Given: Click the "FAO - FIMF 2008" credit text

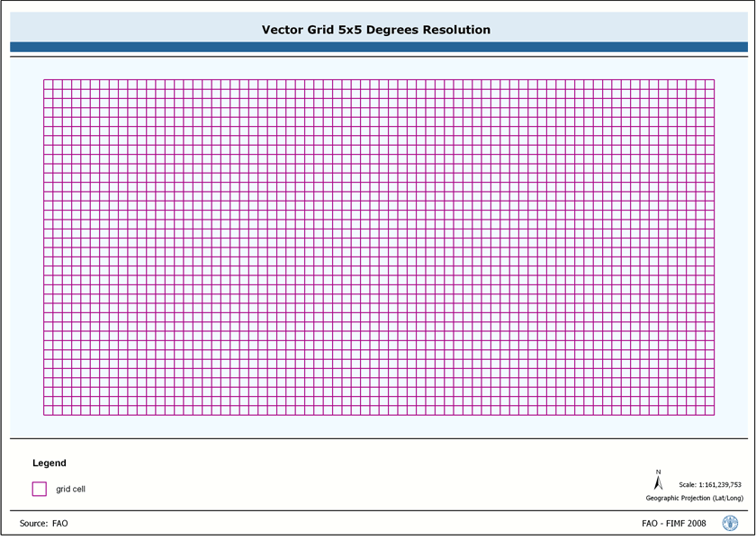Looking at the screenshot, I should [673, 523].
